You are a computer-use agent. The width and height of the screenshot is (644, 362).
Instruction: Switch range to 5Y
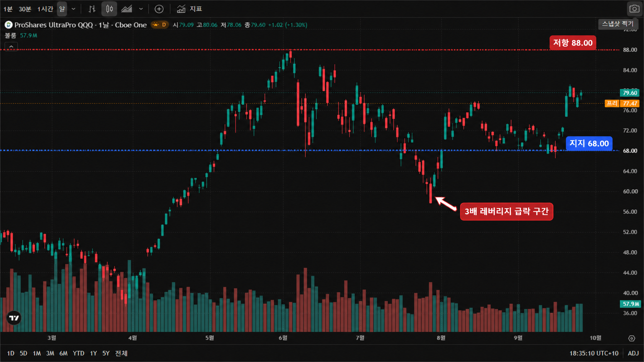(x=106, y=353)
